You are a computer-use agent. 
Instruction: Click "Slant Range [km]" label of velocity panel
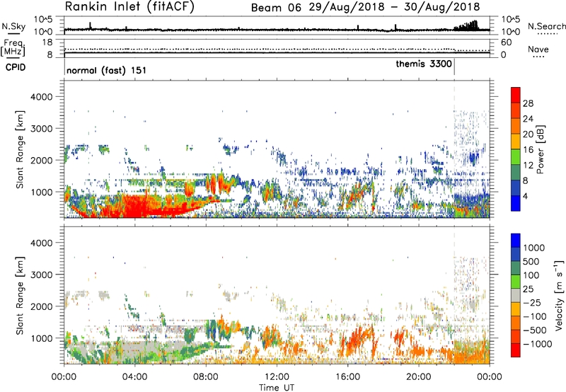(x=20, y=296)
